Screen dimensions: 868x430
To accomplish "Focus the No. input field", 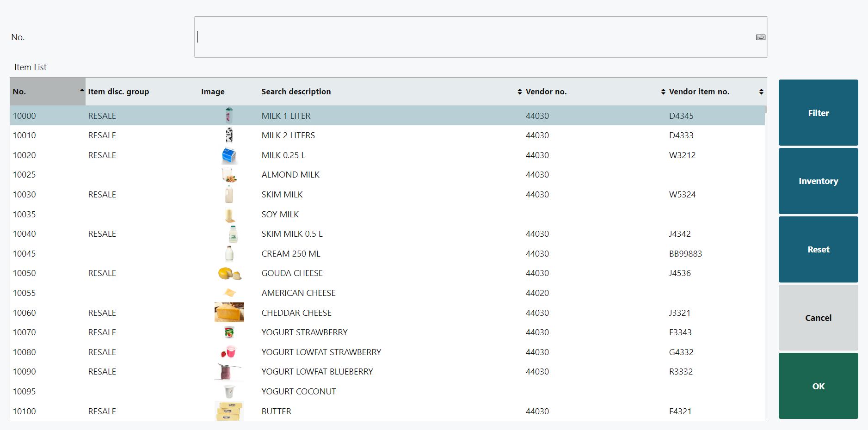I will [x=480, y=37].
